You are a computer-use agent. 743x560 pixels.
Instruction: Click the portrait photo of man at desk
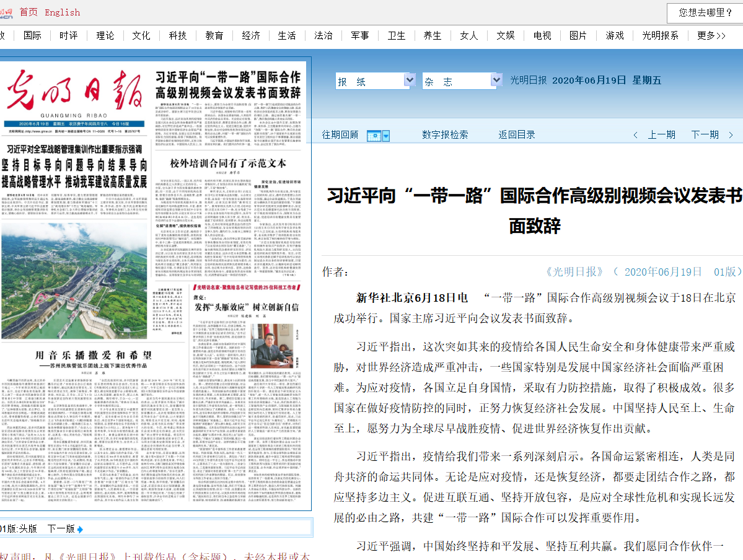click(x=272, y=346)
